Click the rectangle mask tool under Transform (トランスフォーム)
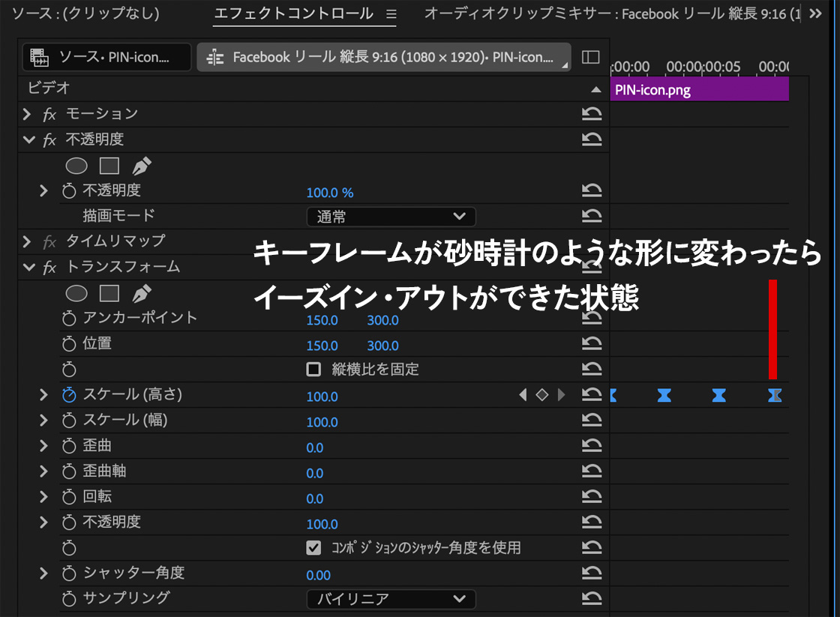Viewport: 840px width, 617px height. pyautogui.click(x=109, y=293)
